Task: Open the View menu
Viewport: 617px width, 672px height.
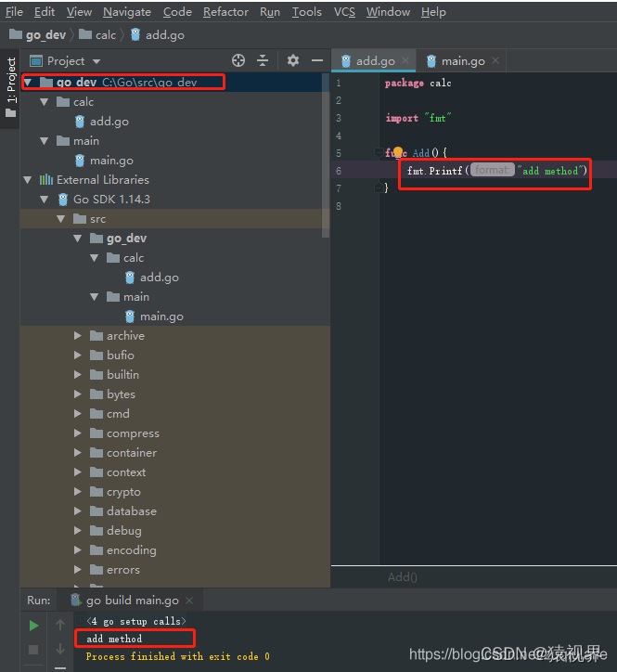Action: click(79, 11)
